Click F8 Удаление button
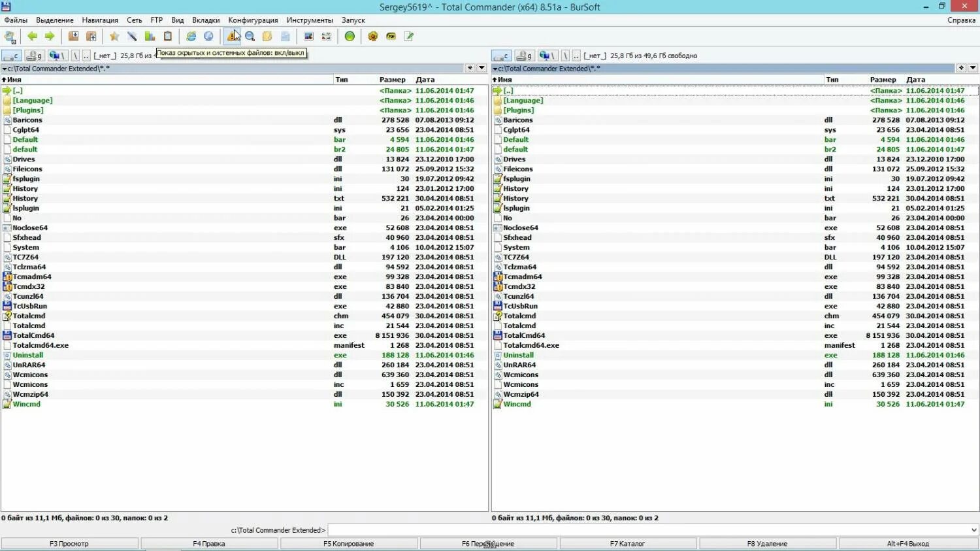The width and height of the screenshot is (980, 551). 768,544
